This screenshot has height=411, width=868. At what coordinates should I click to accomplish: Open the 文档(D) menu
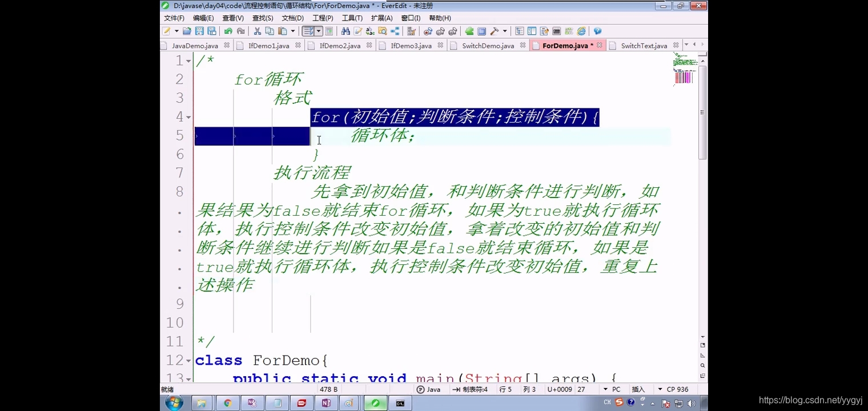293,18
